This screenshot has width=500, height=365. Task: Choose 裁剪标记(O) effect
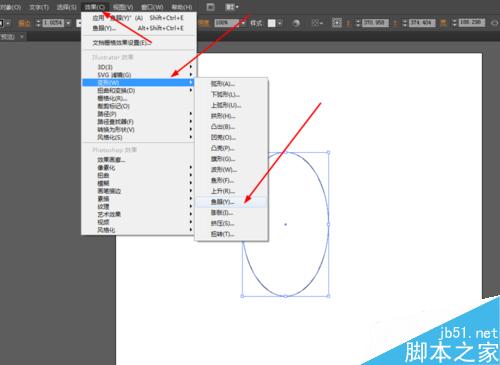(138, 106)
